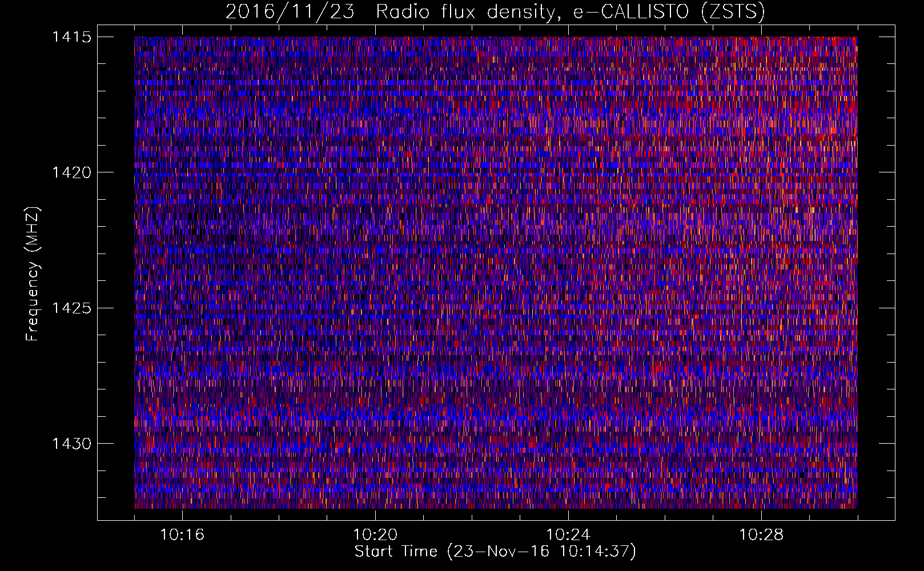Viewport: 924px width, 571px height.
Task: Click the plot title '2016/11/23 Radio flux density, e-CALLISTO (ZSTS)'
Action: pyautogui.click(x=495, y=12)
